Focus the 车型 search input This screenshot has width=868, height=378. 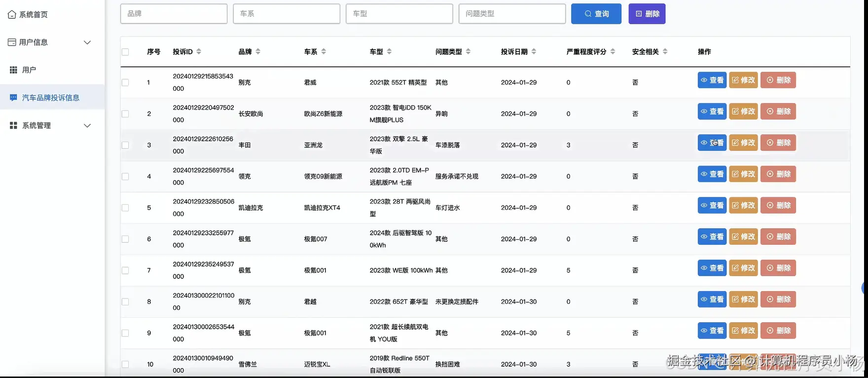[399, 14]
